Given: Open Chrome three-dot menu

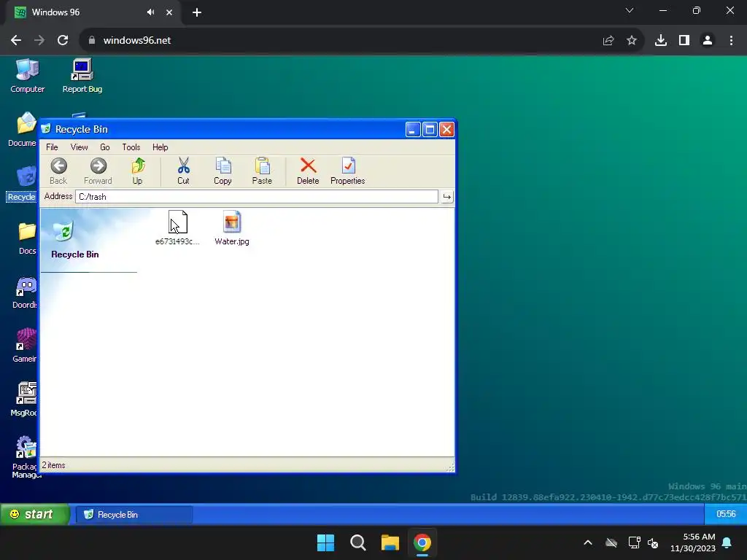Looking at the screenshot, I should (x=731, y=41).
